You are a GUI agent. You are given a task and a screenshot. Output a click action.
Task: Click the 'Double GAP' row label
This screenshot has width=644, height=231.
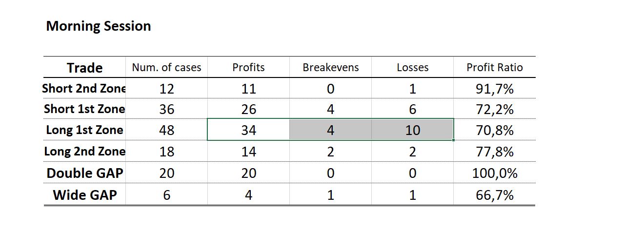pos(84,173)
